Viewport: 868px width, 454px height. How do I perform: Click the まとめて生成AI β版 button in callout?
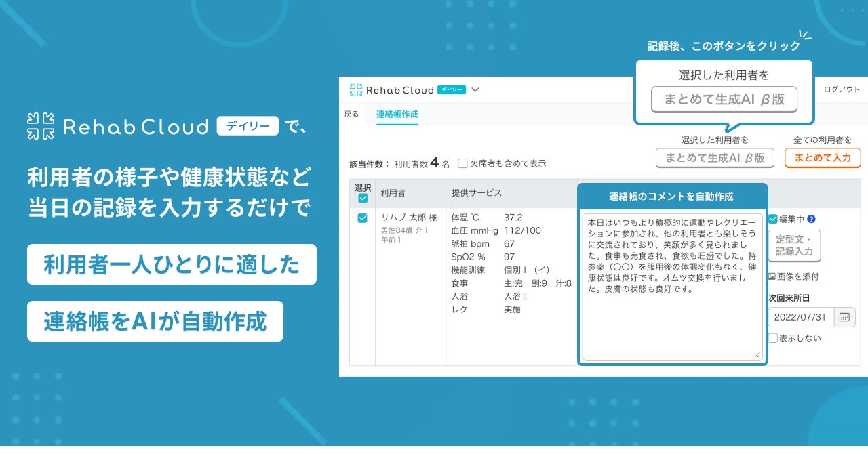pos(724,99)
